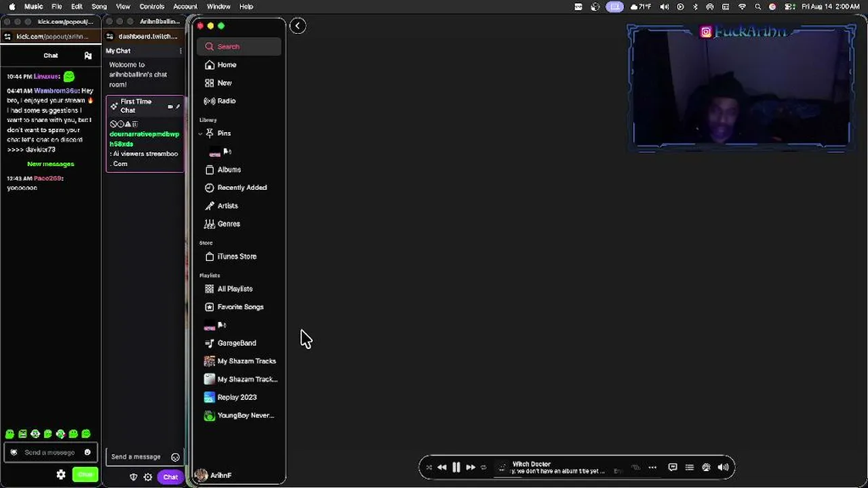This screenshot has height=488, width=868.
Task: Open the Account menu
Action: [x=185, y=7]
